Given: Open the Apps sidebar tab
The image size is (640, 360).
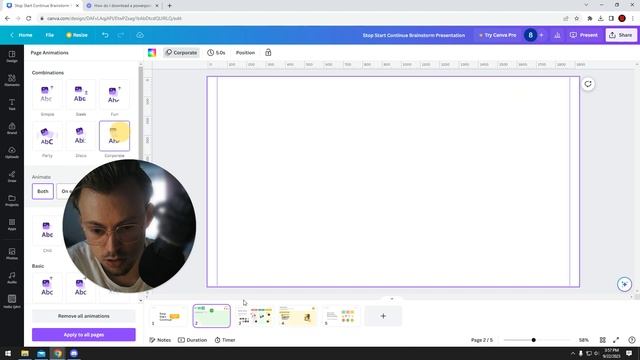Looking at the screenshot, I should coord(12,224).
